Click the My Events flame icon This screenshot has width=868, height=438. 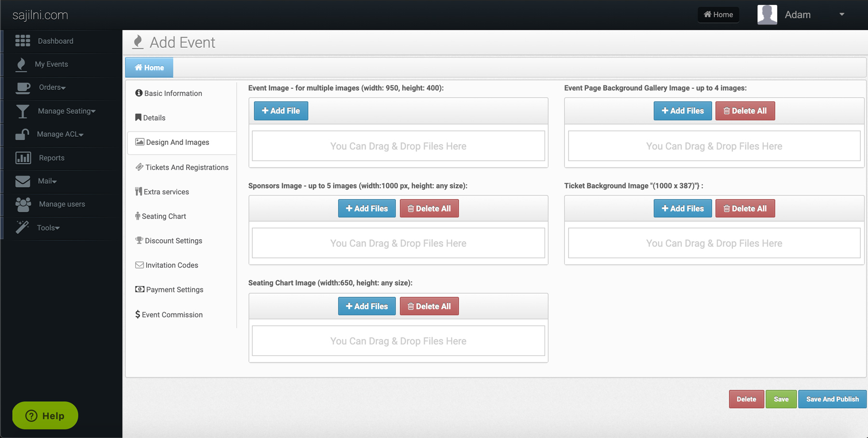(x=21, y=65)
